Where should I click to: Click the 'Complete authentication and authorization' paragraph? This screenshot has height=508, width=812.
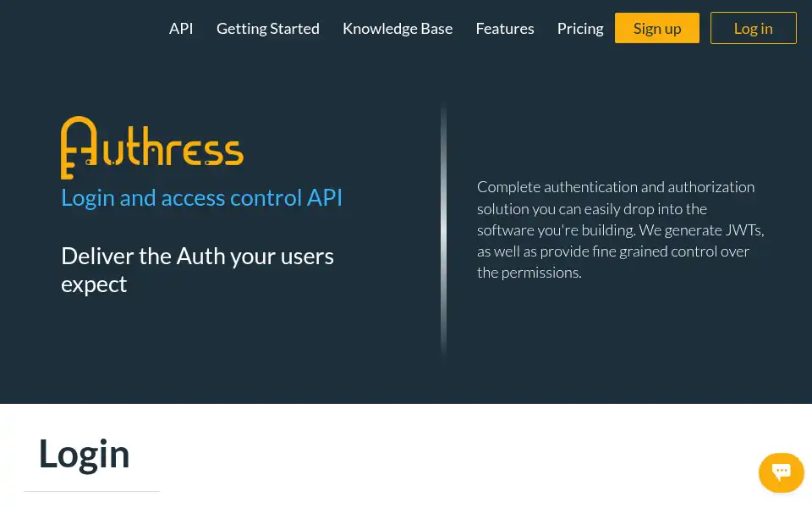tap(620, 229)
